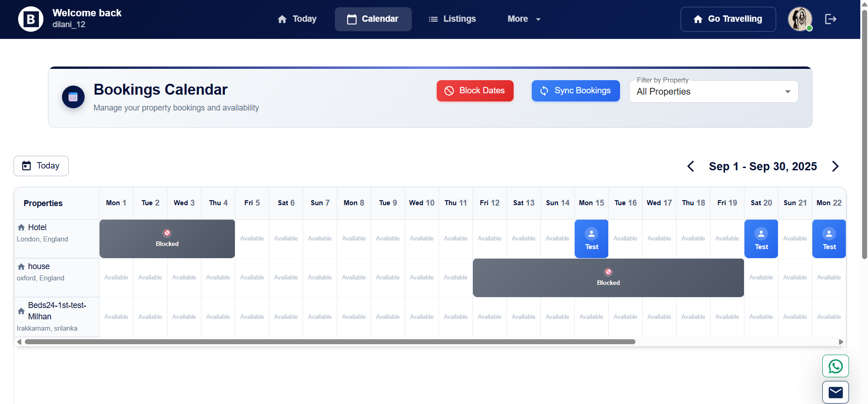
Task: Click the logout icon in header
Action: [x=830, y=19]
